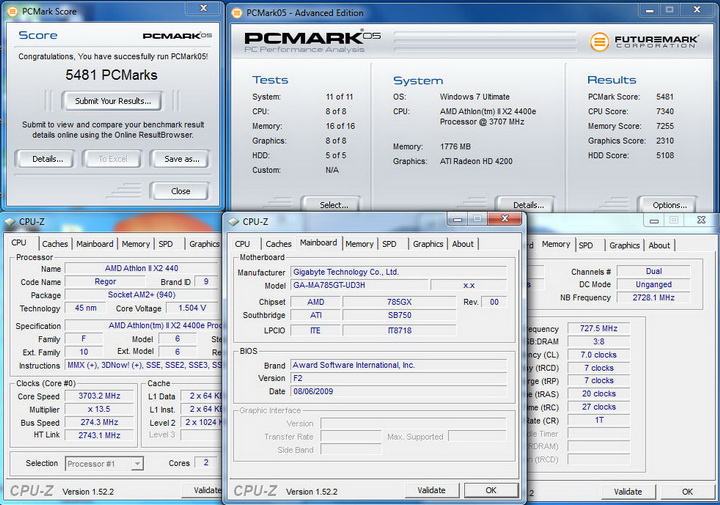Close the PCMark Score dialog with Close button
Screen dimensions: 720x505
pyautogui.click(x=180, y=191)
